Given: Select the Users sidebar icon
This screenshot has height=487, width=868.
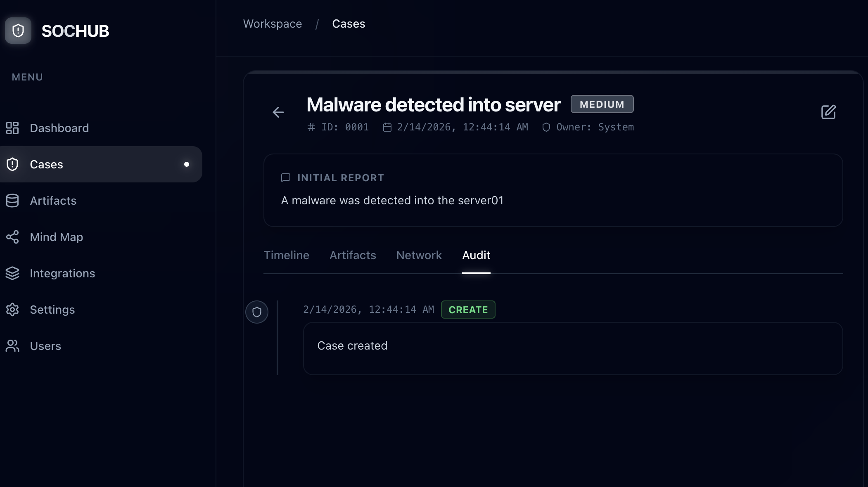Looking at the screenshot, I should (x=12, y=346).
